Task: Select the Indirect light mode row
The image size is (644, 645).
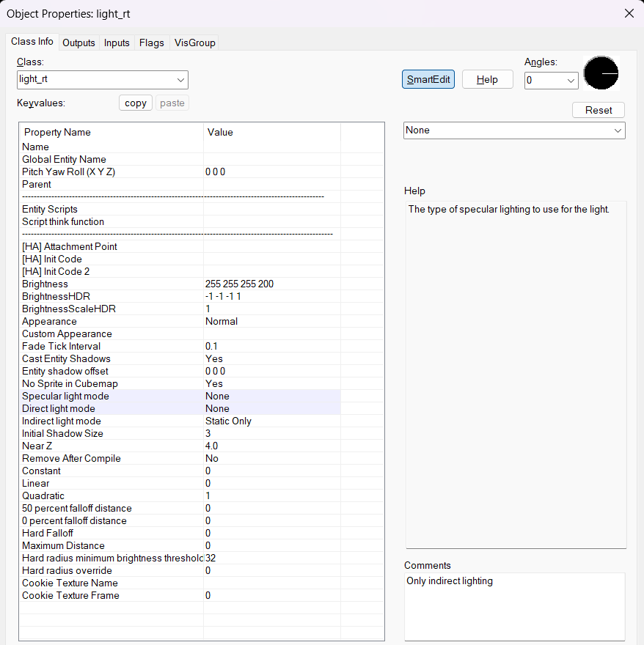Action: (62, 421)
